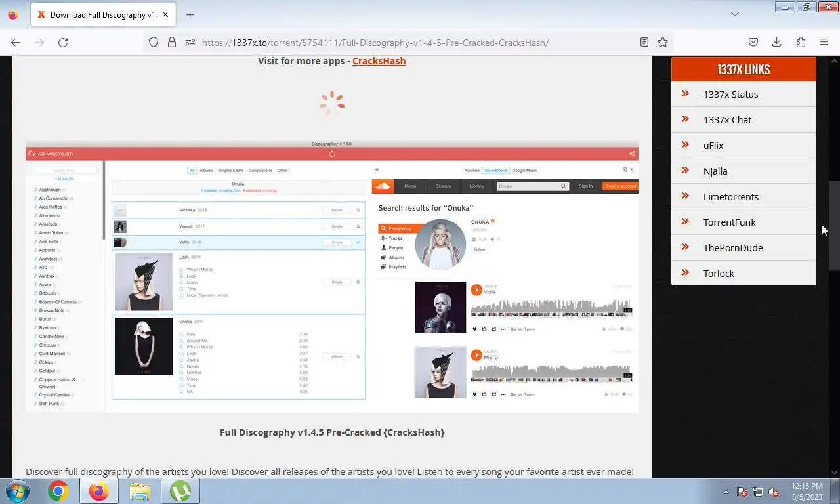Open the Windows Start menu

(x=18, y=491)
